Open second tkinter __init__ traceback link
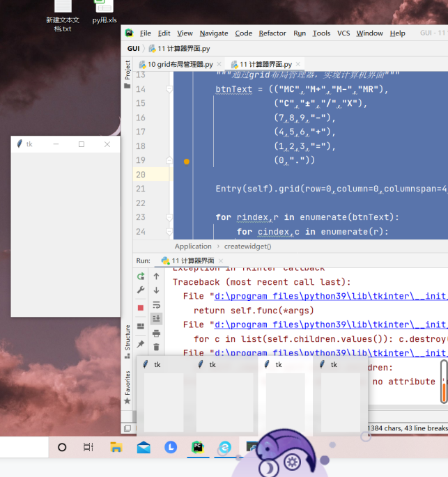 pos(331,324)
